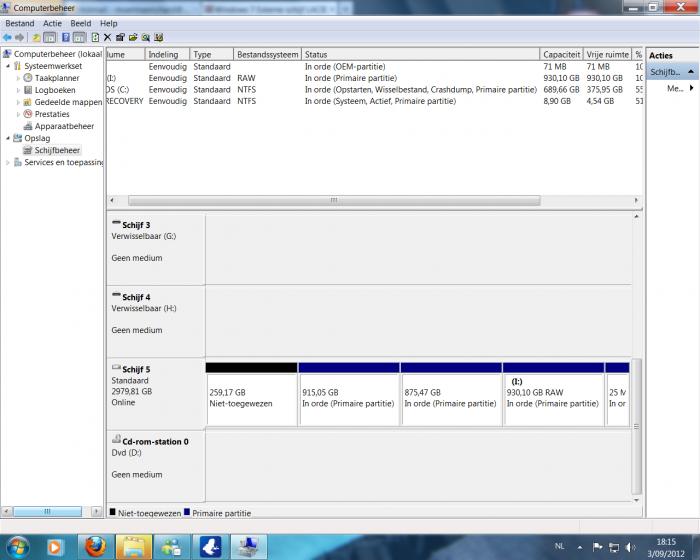Expand the Prestaties tree node
Image resolution: width=700 pixels, height=560 pixels.
click(18, 114)
